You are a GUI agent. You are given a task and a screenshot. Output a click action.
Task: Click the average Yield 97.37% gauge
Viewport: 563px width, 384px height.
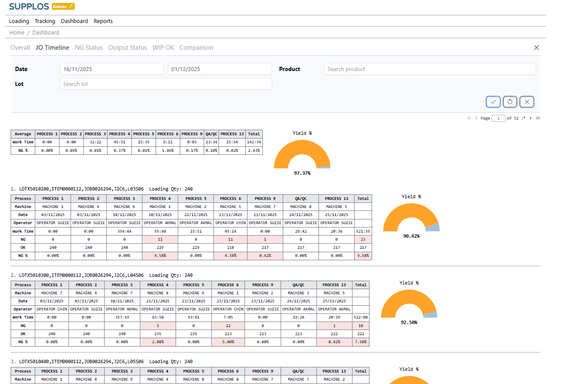click(x=302, y=154)
